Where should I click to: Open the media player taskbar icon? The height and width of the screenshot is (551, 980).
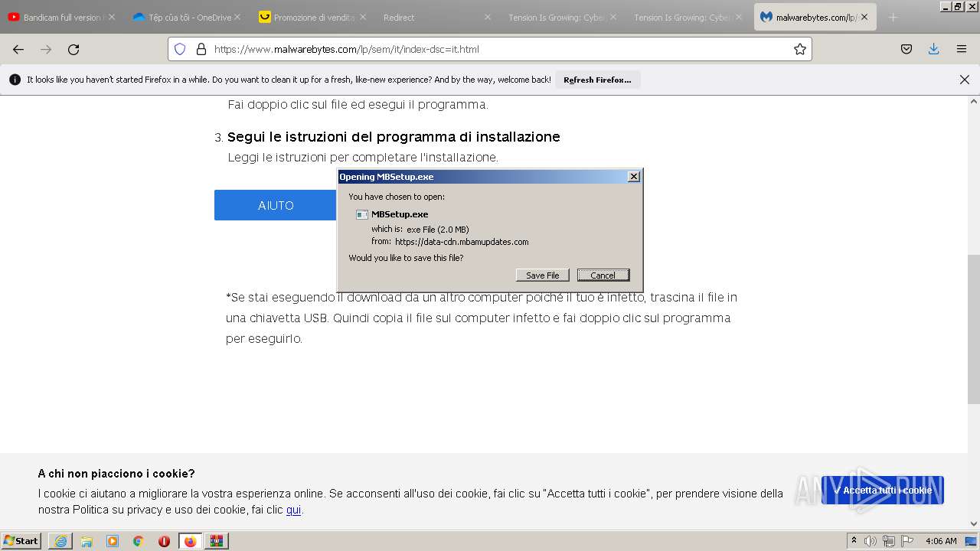pyautogui.click(x=113, y=541)
